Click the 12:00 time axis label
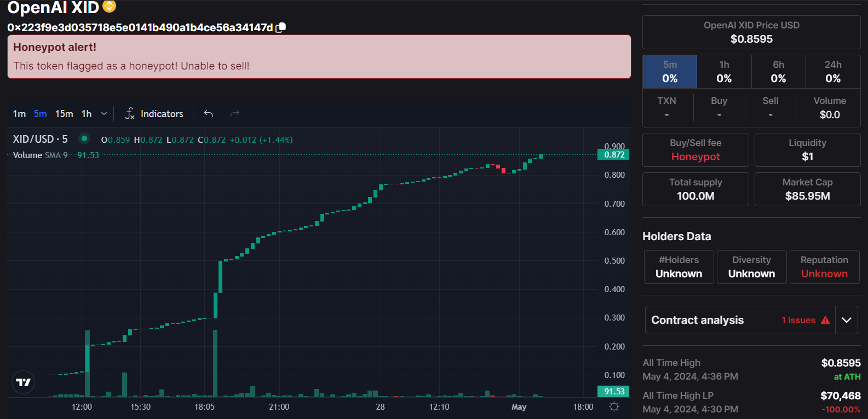This screenshot has width=868, height=419. (82, 407)
